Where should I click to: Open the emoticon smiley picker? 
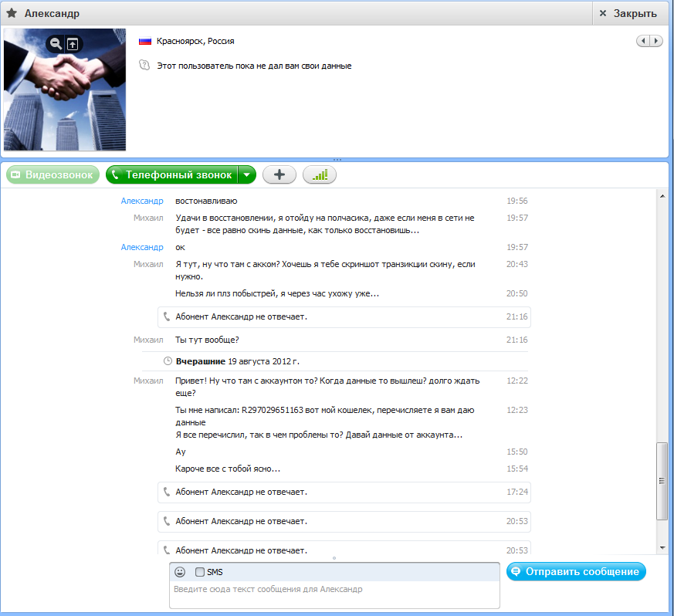click(180, 572)
